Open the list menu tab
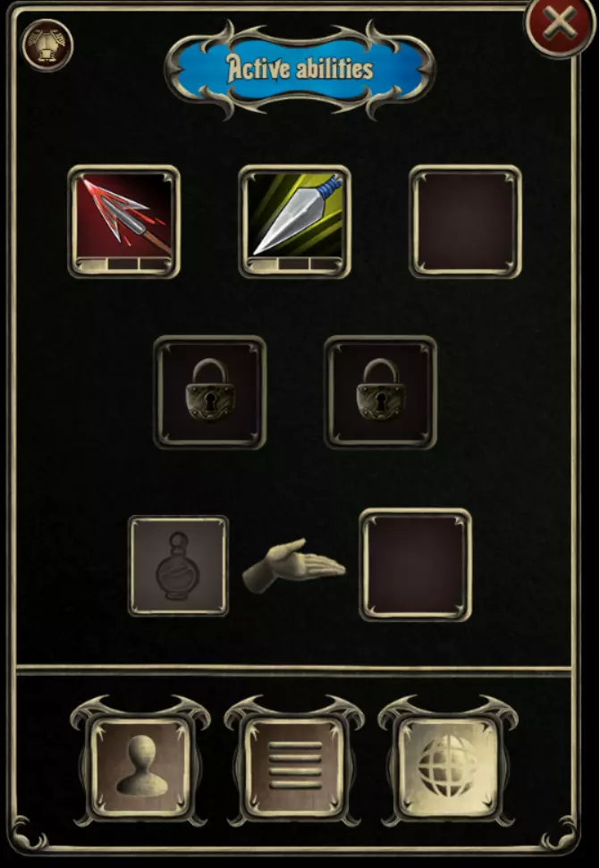The height and width of the screenshot is (868, 600). [294, 767]
